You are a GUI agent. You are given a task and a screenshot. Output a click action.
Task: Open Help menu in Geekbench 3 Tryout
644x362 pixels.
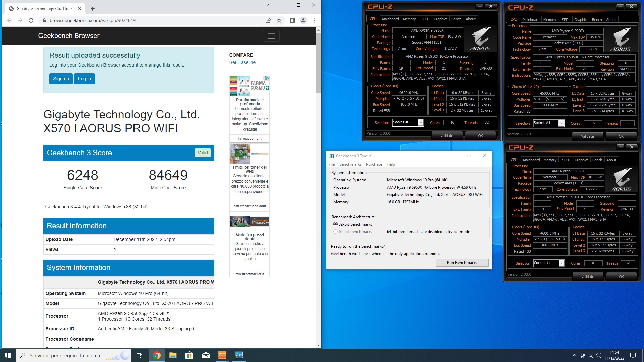(391, 164)
